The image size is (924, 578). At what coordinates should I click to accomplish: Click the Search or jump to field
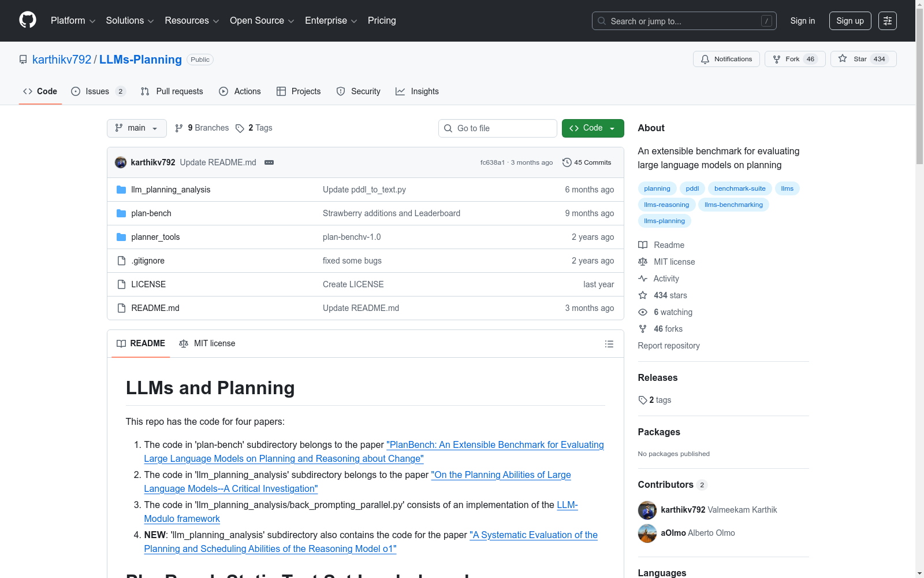point(684,21)
